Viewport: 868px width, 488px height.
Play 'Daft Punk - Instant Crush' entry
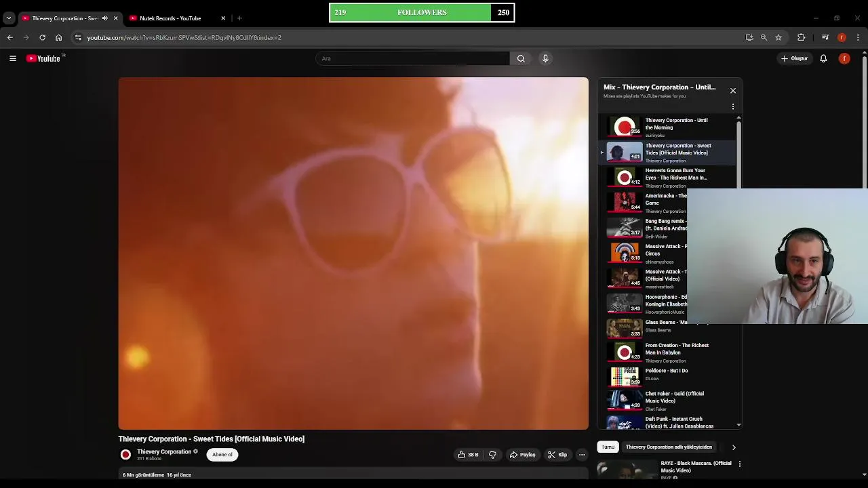pyautogui.click(x=666, y=422)
